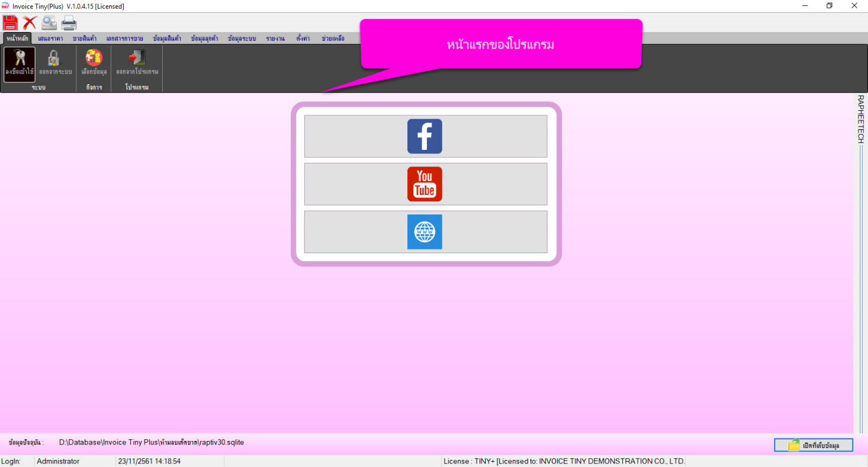The width and height of the screenshot is (868, 467).
Task: Click the ลงชื่อเข้าใช้ login keys icon
Action: pyautogui.click(x=20, y=64)
